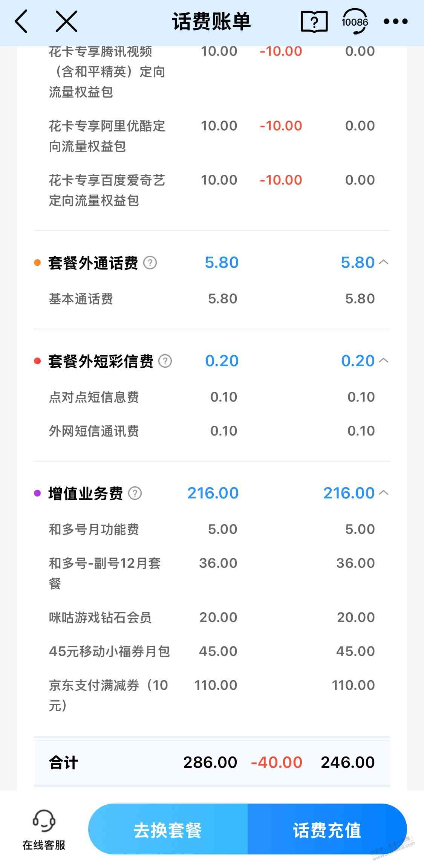Collapse the 套餐外通话费 5.80 section chevron
Screen dimensions: 424x868
coord(383,262)
